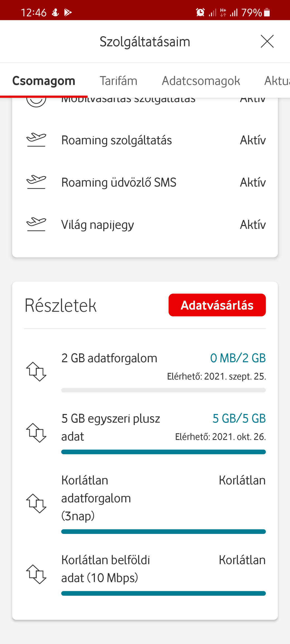Tap the 2 GB adatforgalom usage progress bar
Image resolution: width=290 pixels, height=644 pixels.
163,390
